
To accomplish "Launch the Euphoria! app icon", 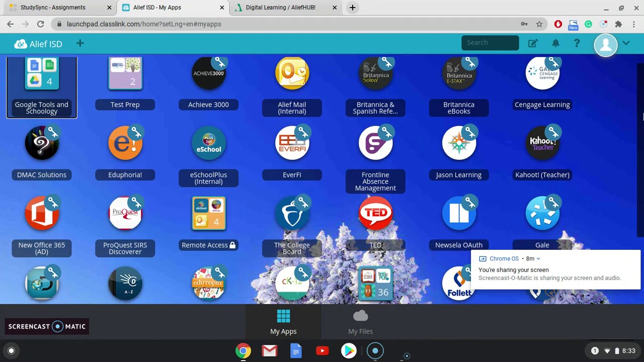I will [x=125, y=143].
